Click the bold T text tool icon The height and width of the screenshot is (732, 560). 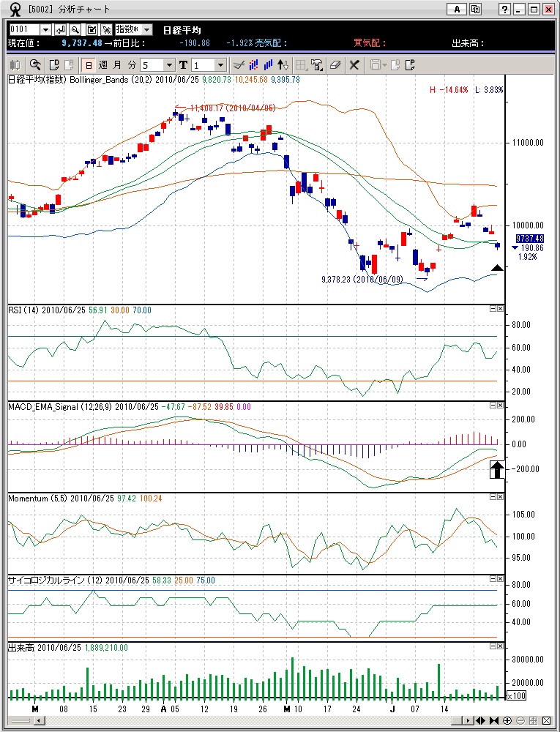pos(183,64)
